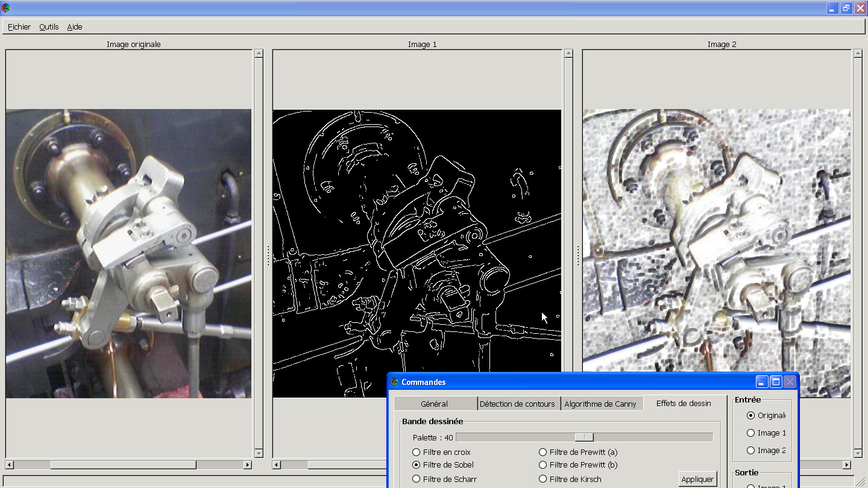Minimize the Commandes window
This screenshot has width=868, height=488.
coord(763,382)
